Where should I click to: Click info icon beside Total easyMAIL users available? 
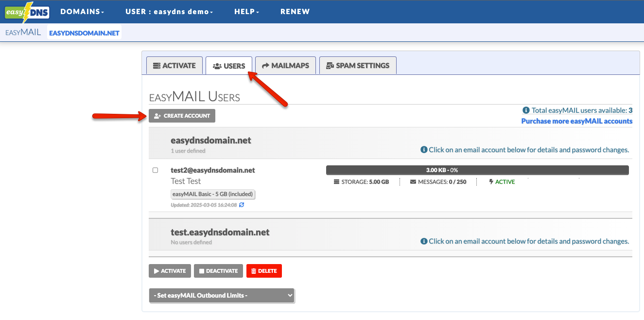tap(526, 110)
